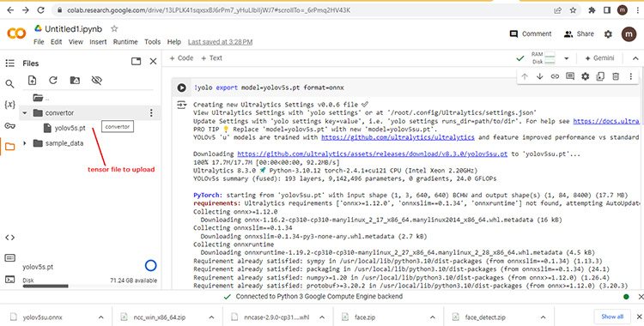Open more cell actions menu

point(631,76)
